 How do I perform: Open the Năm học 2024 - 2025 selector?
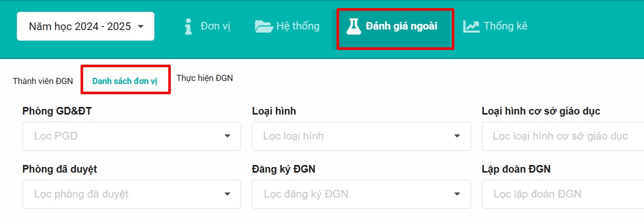(x=86, y=26)
